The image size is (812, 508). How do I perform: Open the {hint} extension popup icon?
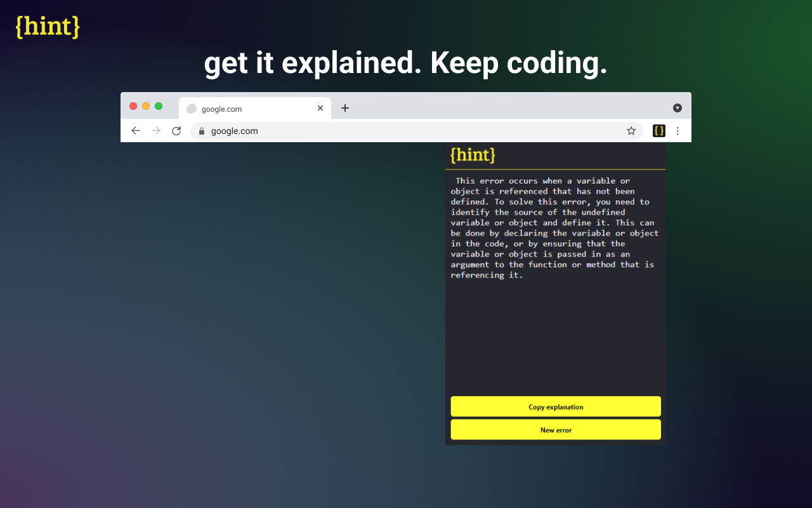658,130
